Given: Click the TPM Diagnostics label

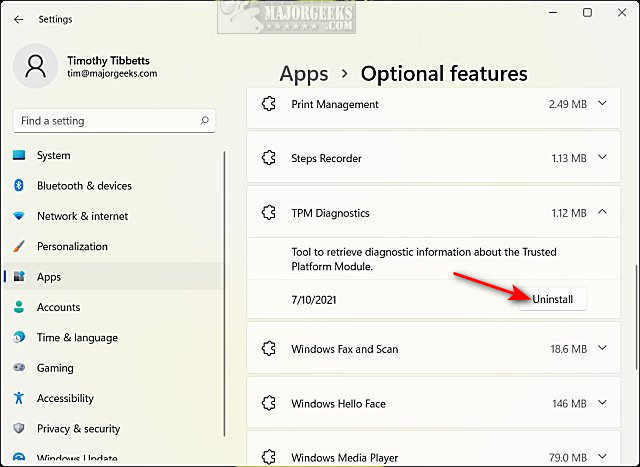Looking at the screenshot, I should pyautogui.click(x=330, y=213).
